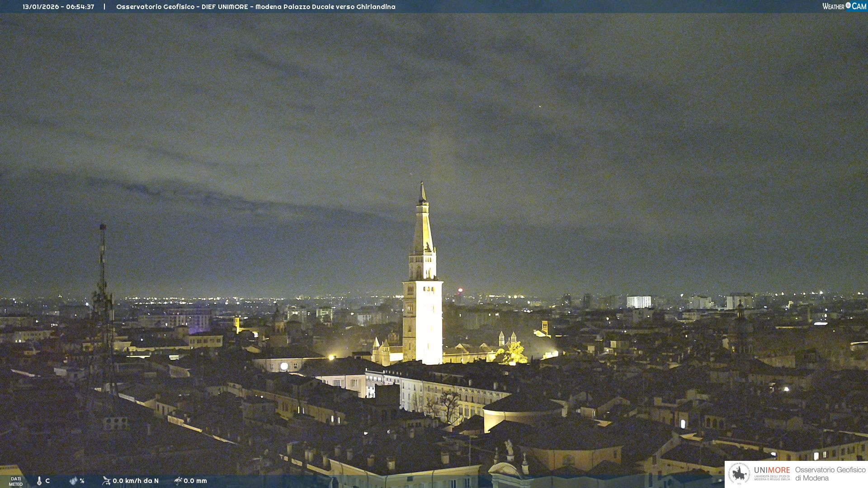Click the 0.0 mm rainfall reading
The height and width of the screenshot is (488, 868).
pos(195,481)
